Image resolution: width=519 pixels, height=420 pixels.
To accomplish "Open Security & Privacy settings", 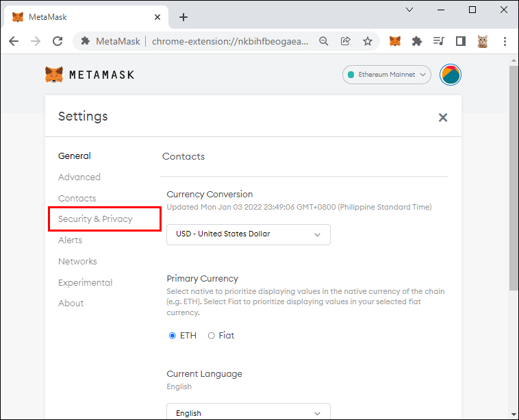I will click(95, 219).
